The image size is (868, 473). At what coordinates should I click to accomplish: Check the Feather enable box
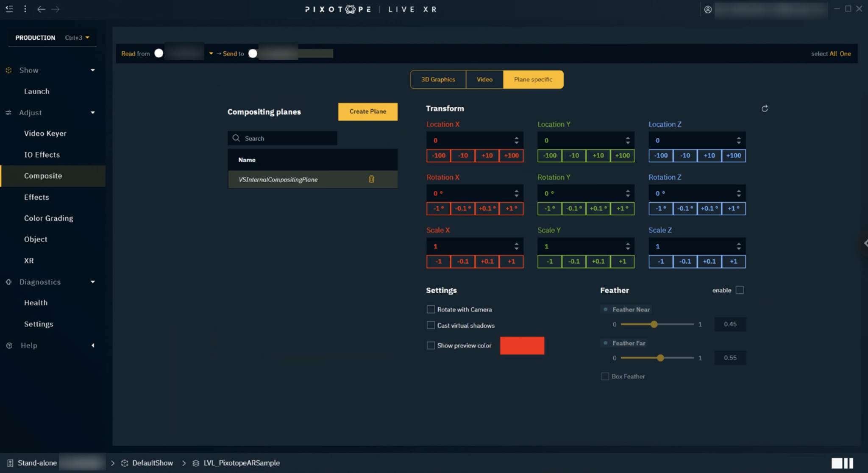(x=740, y=290)
